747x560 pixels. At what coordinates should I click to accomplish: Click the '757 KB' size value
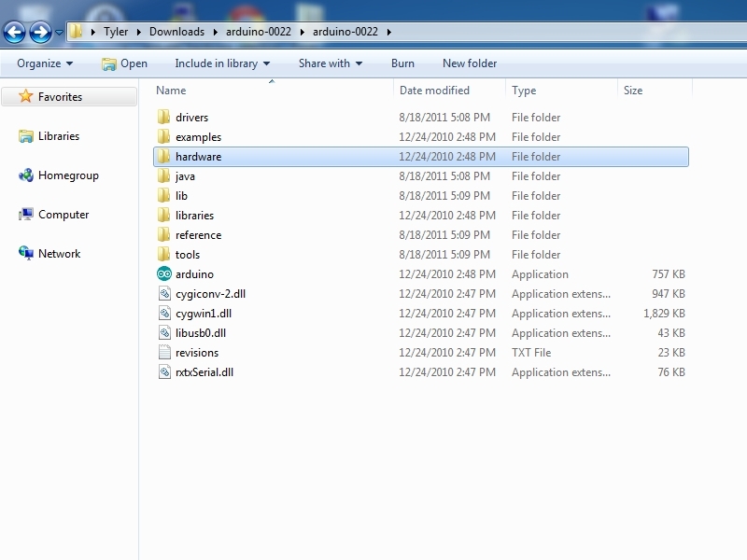point(669,274)
